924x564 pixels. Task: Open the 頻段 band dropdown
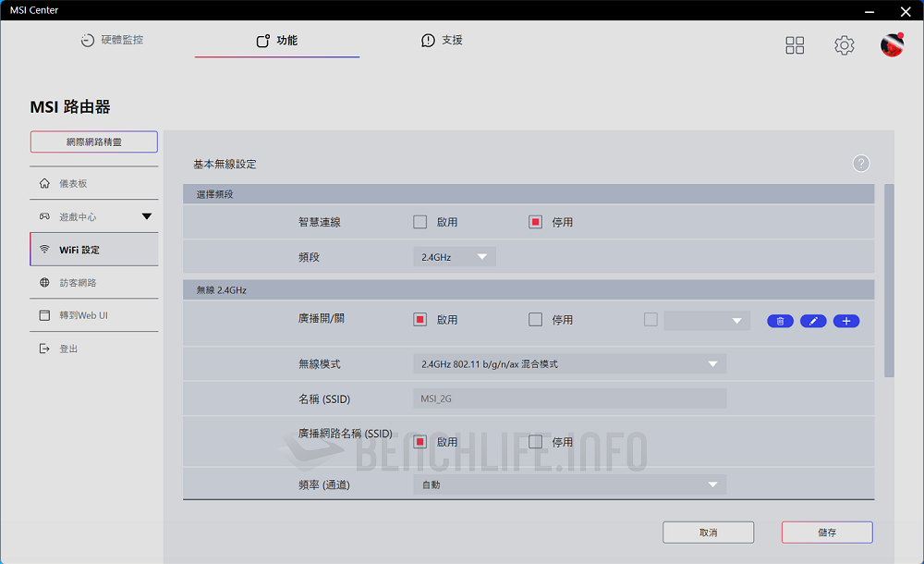coord(454,256)
